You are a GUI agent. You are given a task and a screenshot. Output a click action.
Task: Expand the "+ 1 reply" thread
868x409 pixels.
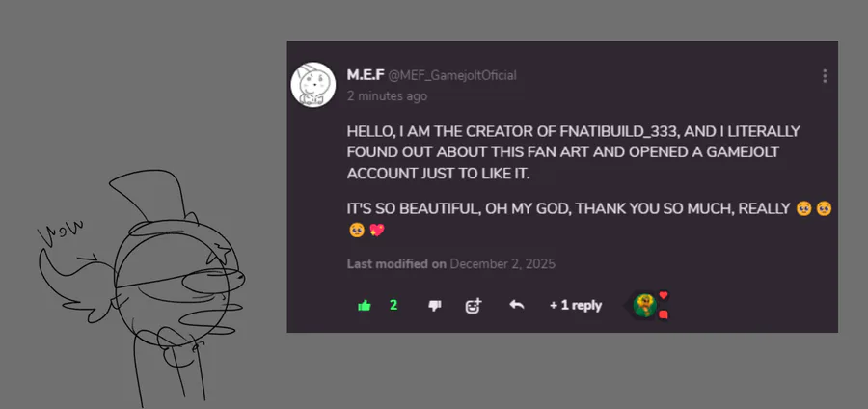pyautogui.click(x=576, y=305)
